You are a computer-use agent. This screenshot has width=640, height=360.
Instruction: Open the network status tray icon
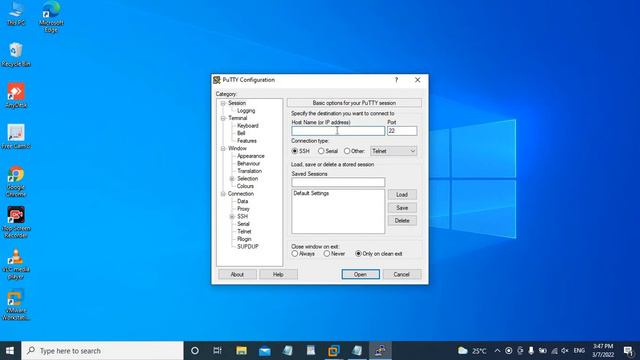pos(554,351)
